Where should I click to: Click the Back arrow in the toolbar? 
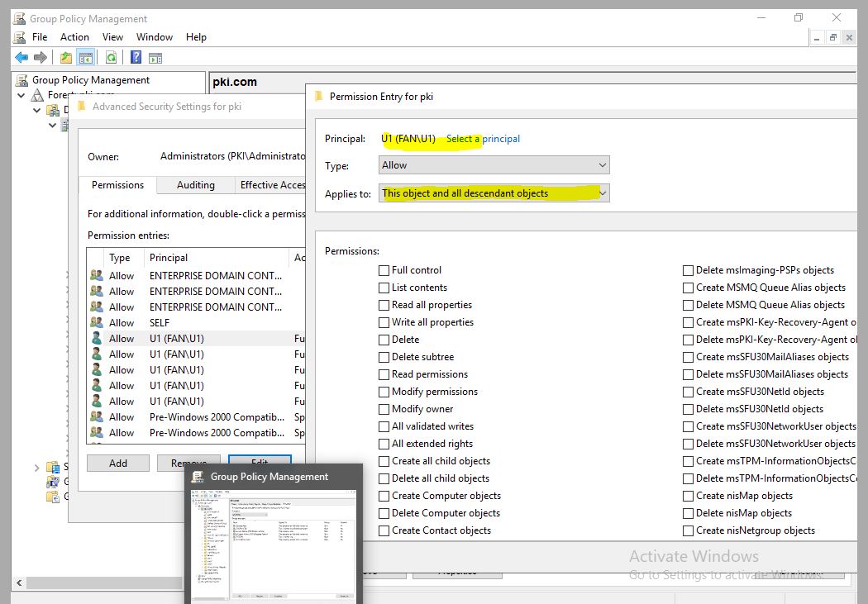pos(21,58)
